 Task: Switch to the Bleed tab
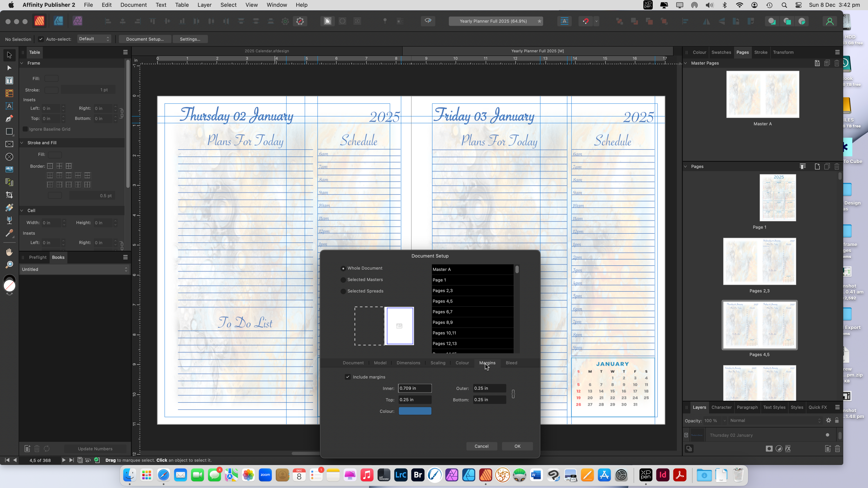(511, 363)
